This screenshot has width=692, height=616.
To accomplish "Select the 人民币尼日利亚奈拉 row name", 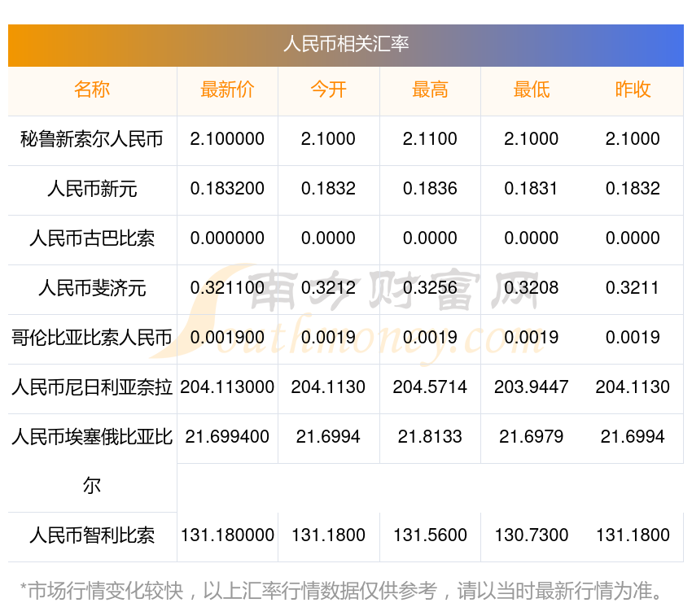I will (x=92, y=387).
